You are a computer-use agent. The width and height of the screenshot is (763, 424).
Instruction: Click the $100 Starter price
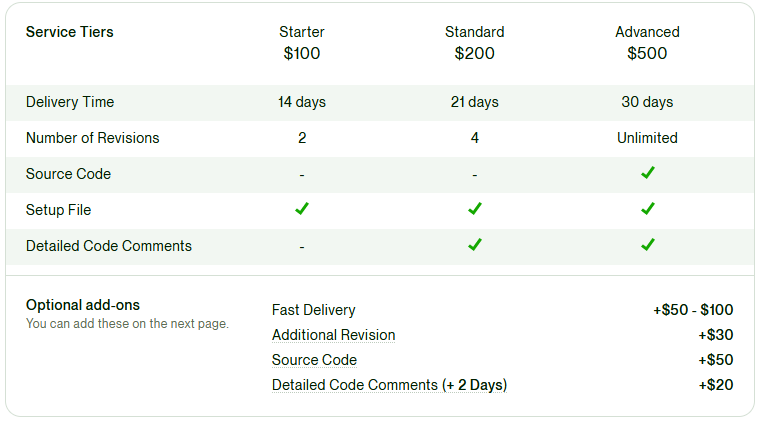[302, 54]
